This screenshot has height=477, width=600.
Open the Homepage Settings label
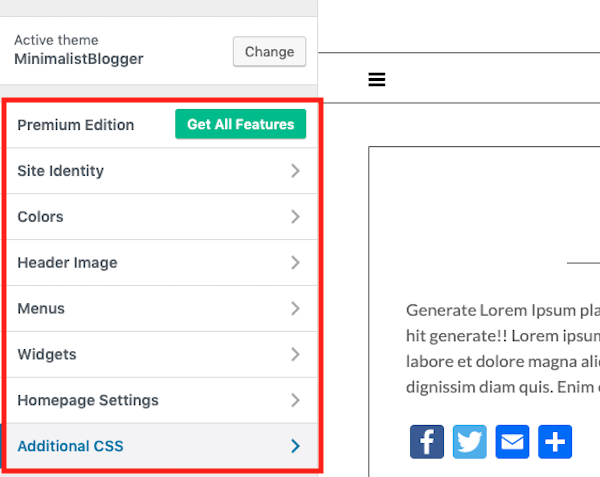88,401
